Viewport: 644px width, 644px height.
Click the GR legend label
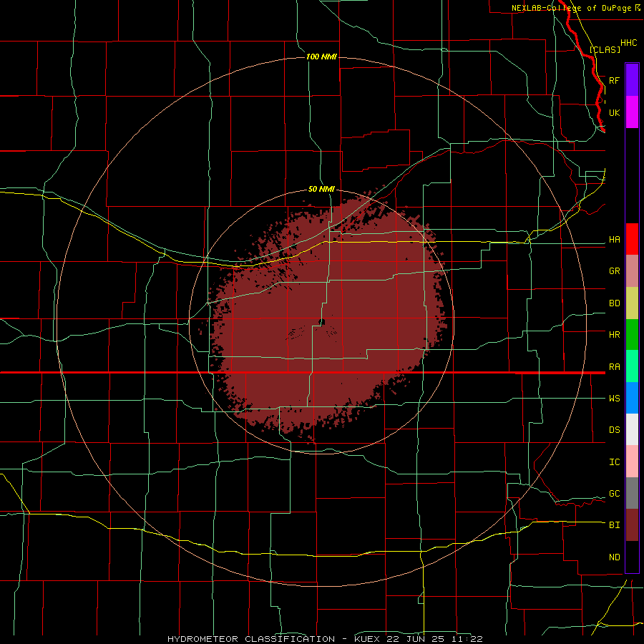pyautogui.click(x=615, y=271)
